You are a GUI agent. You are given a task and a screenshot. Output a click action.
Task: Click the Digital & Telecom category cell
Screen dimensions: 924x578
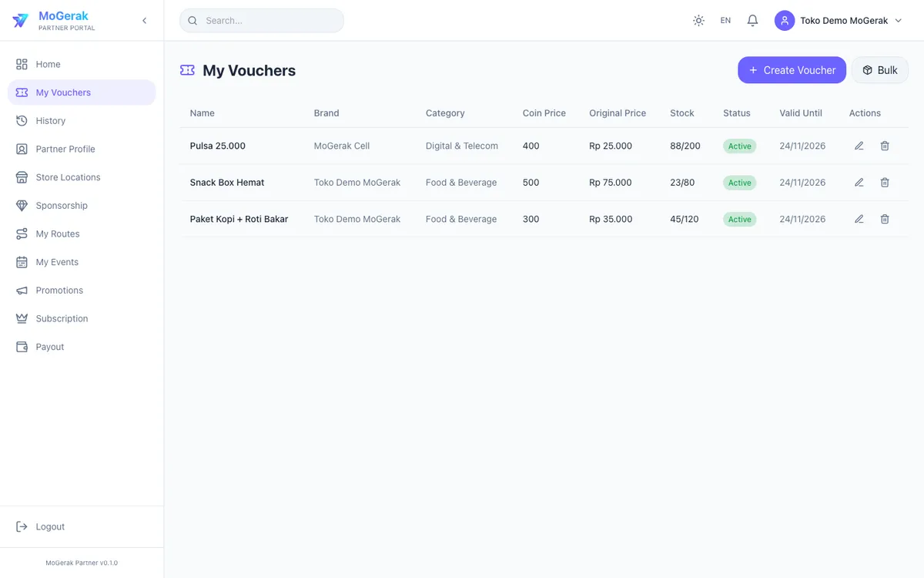[x=462, y=146]
